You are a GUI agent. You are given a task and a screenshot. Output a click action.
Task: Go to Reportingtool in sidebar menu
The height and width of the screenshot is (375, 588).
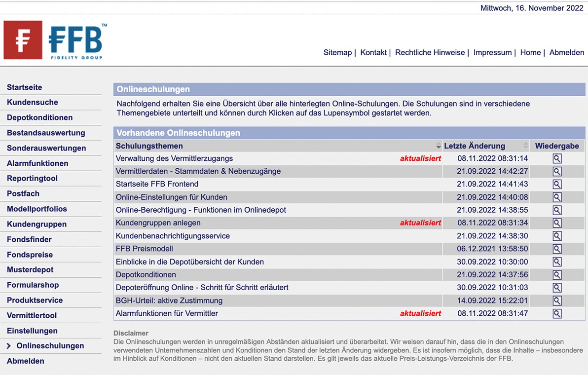32,179
